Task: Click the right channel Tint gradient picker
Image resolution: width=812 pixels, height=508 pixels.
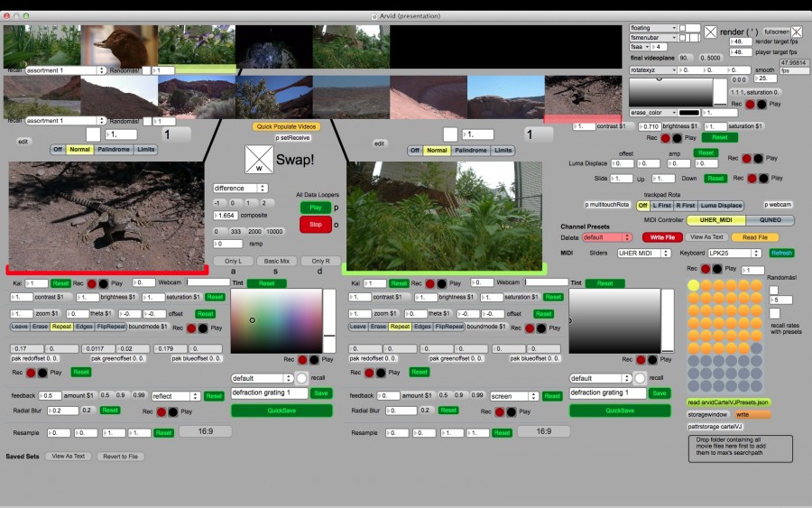Action: [614, 321]
